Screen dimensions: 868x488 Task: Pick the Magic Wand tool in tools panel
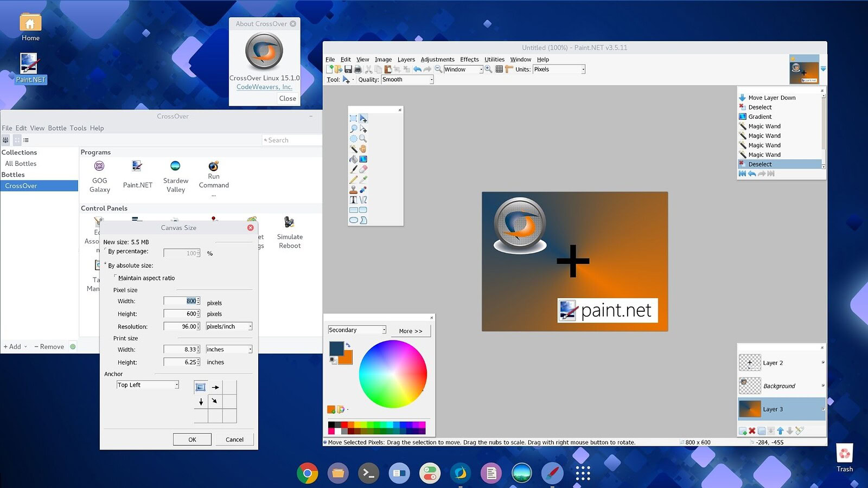pyautogui.click(x=353, y=149)
